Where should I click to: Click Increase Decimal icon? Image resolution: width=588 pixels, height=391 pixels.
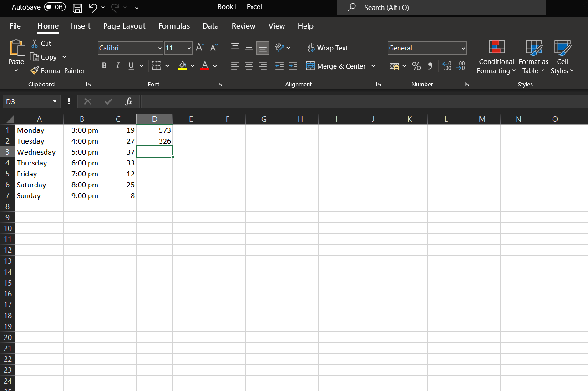447,66
